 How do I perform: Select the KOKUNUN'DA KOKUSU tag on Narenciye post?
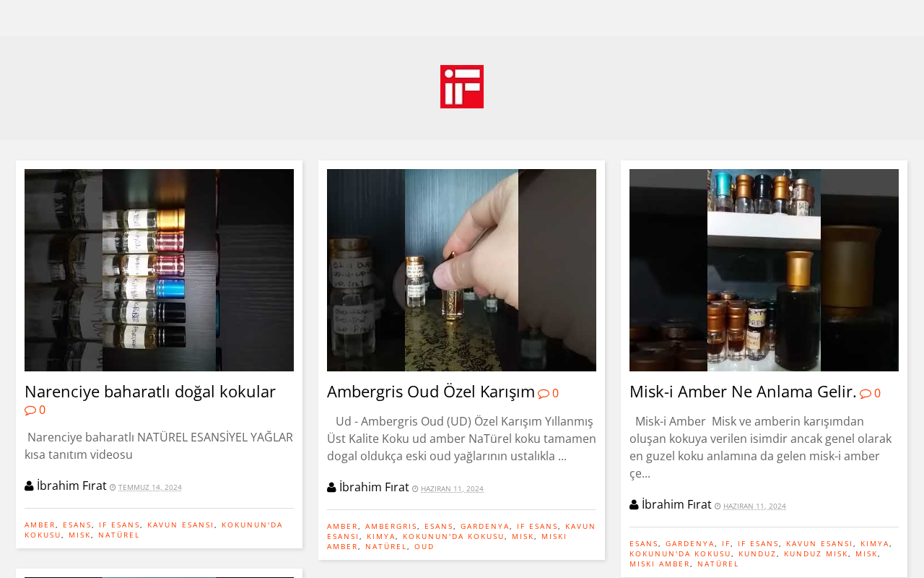(x=154, y=530)
